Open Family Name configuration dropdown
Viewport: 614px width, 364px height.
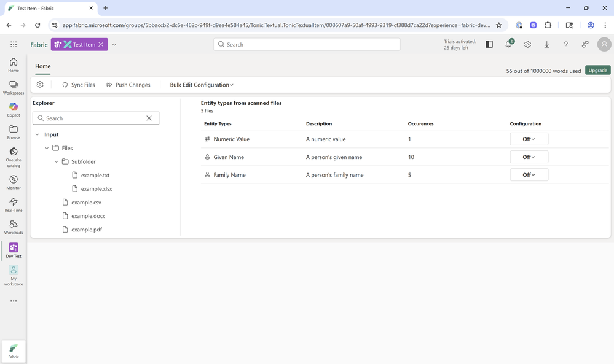(x=529, y=175)
